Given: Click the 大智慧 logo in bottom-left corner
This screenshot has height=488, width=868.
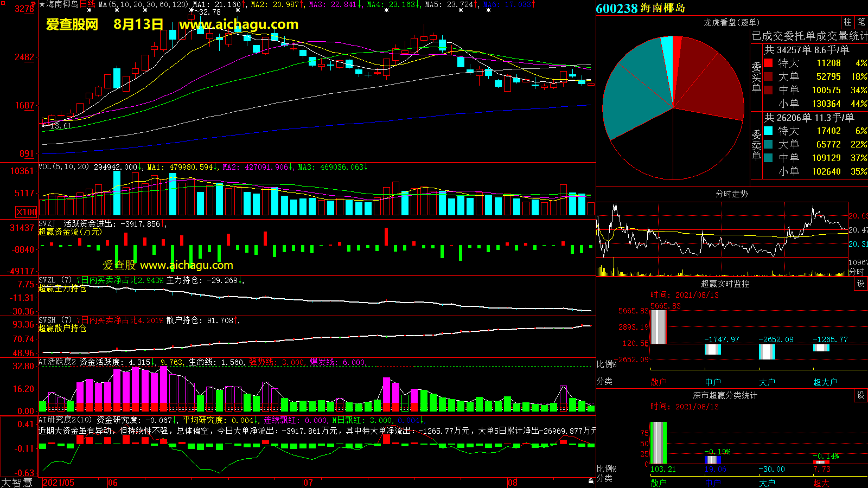Looking at the screenshot, I should coord(17,482).
